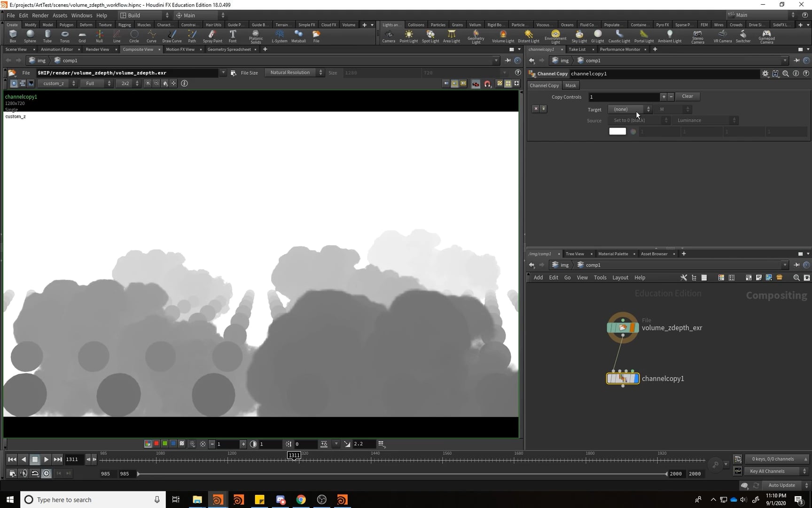Toggle the full color RGB display button

[x=148, y=444]
